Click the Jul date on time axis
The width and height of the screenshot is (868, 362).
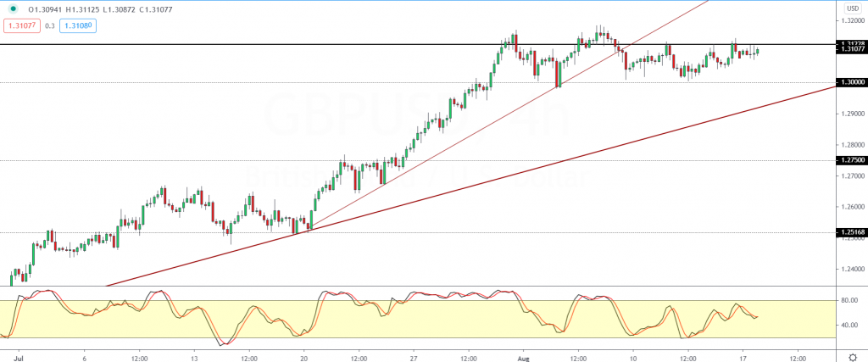click(x=19, y=358)
